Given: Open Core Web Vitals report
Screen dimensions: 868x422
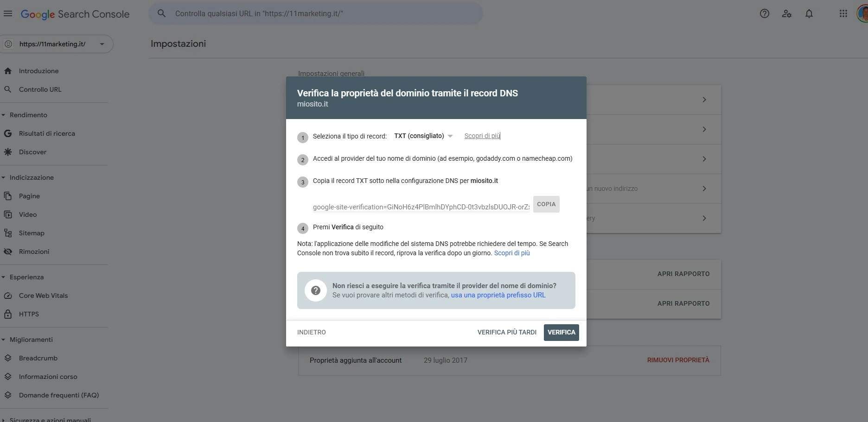Looking at the screenshot, I should (x=43, y=296).
